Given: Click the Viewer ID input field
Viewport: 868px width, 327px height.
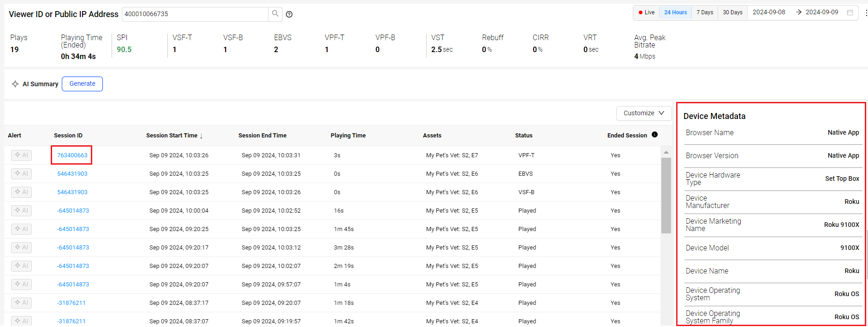Looking at the screenshot, I should pos(195,14).
